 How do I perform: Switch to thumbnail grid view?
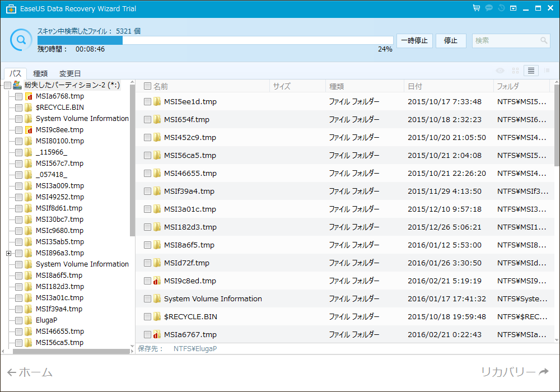pyautogui.click(x=515, y=71)
